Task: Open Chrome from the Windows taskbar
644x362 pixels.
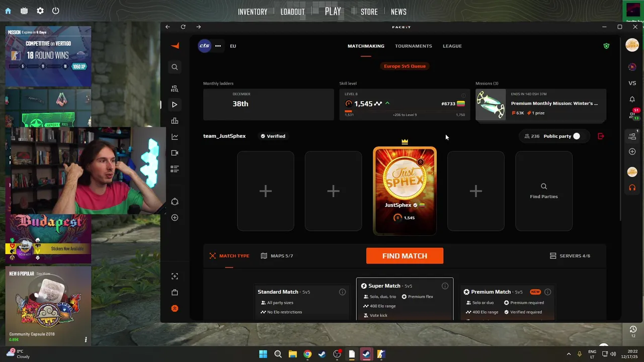Action: coord(307,354)
